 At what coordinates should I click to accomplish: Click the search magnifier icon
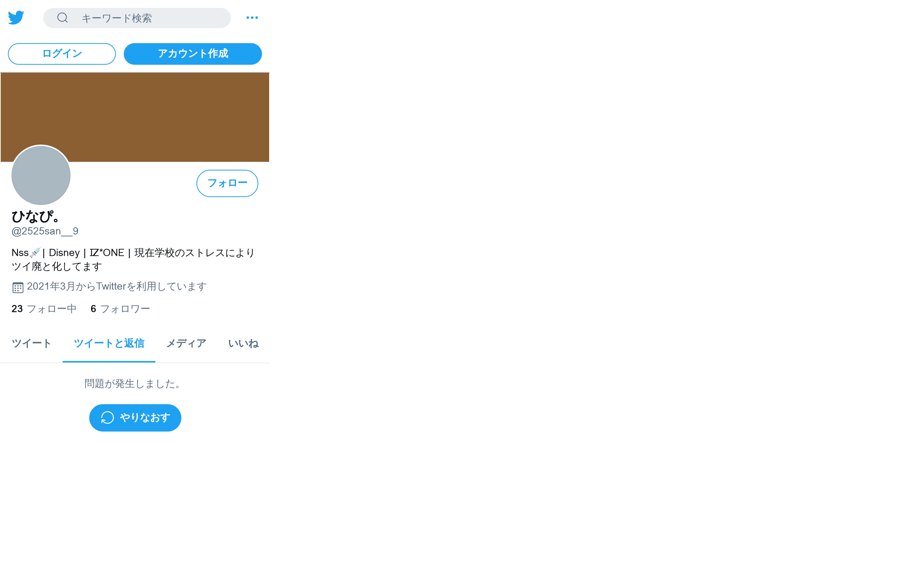[x=63, y=18]
